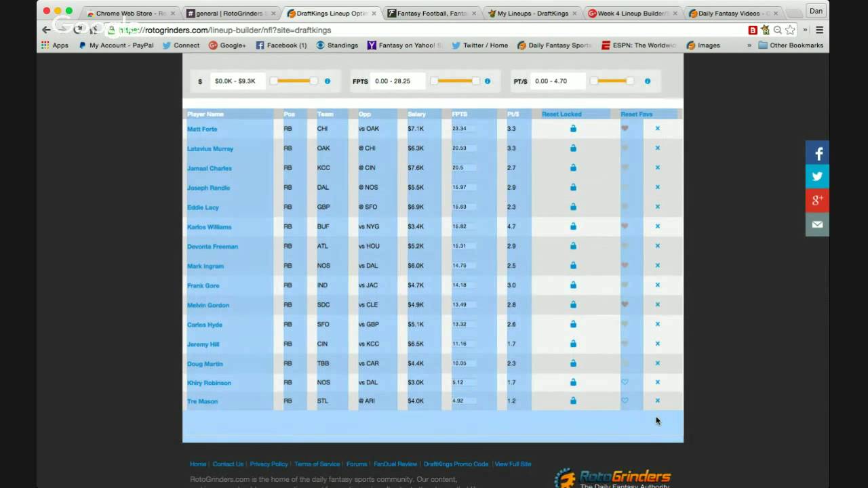The height and width of the screenshot is (488, 868).
Task: Lock Karlos Williams into the lineup
Action: (x=573, y=226)
